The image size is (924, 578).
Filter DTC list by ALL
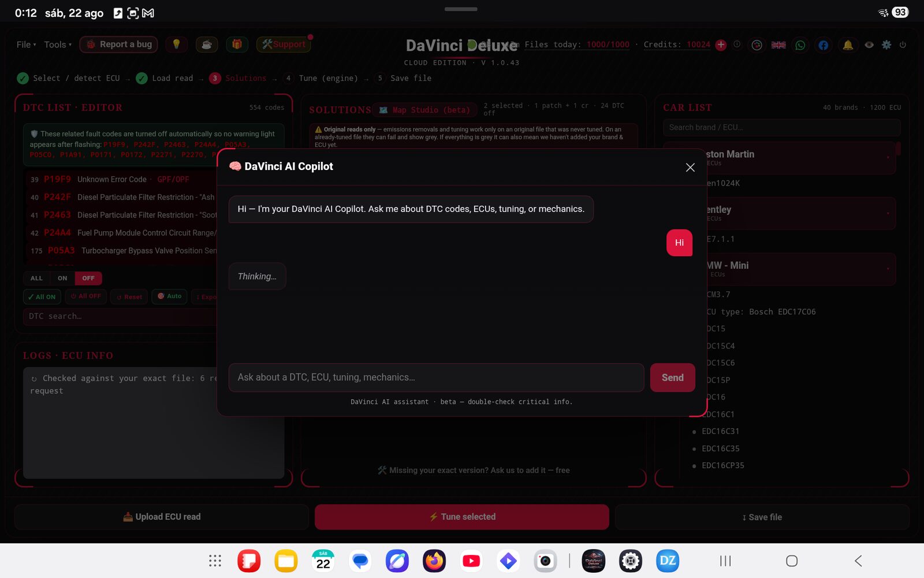36,278
